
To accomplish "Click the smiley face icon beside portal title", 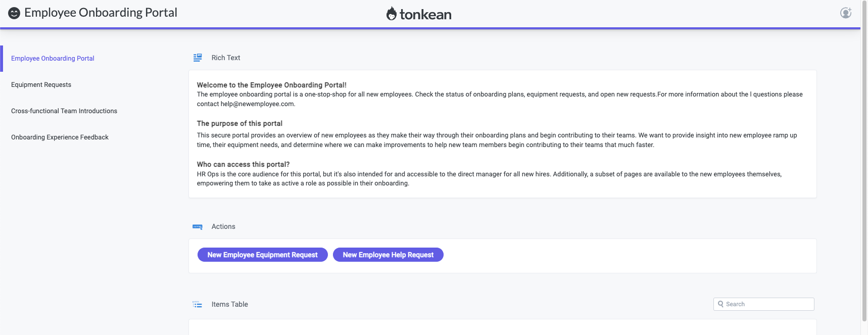I will 14,13.
